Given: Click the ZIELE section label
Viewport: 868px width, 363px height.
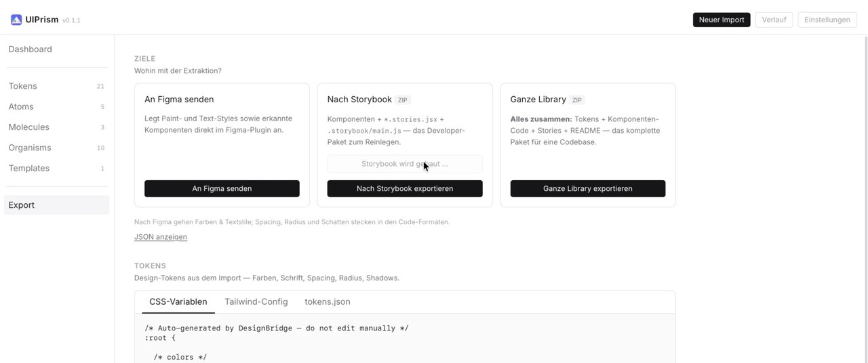Looking at the screenshot, I should tap(144, 59).
